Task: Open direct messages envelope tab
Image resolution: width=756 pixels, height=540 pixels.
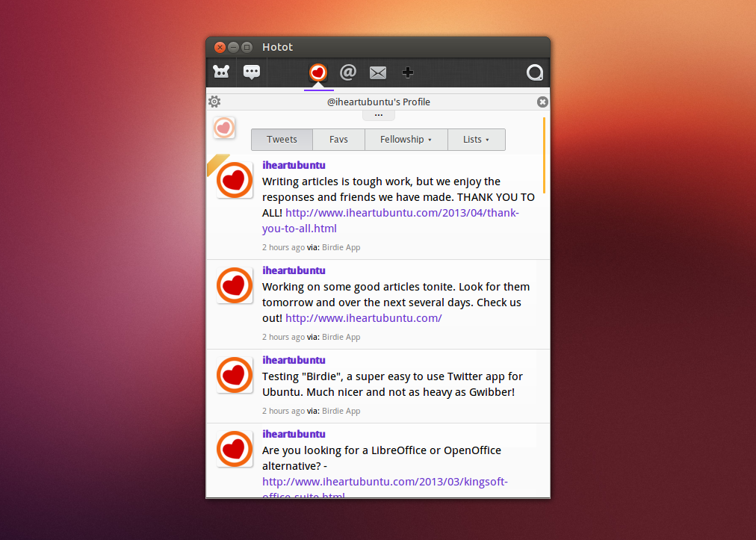Action: (378, 72)
